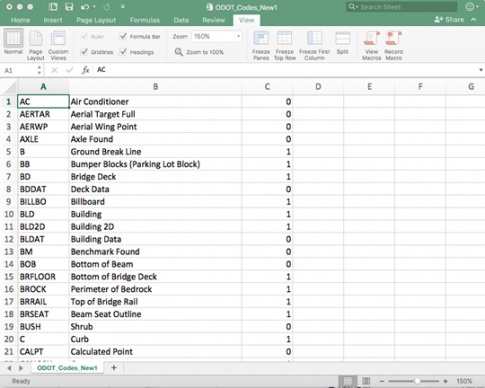
Task: Open Customize Quick Access Toolbar dropdown
Action: [122, 7]
